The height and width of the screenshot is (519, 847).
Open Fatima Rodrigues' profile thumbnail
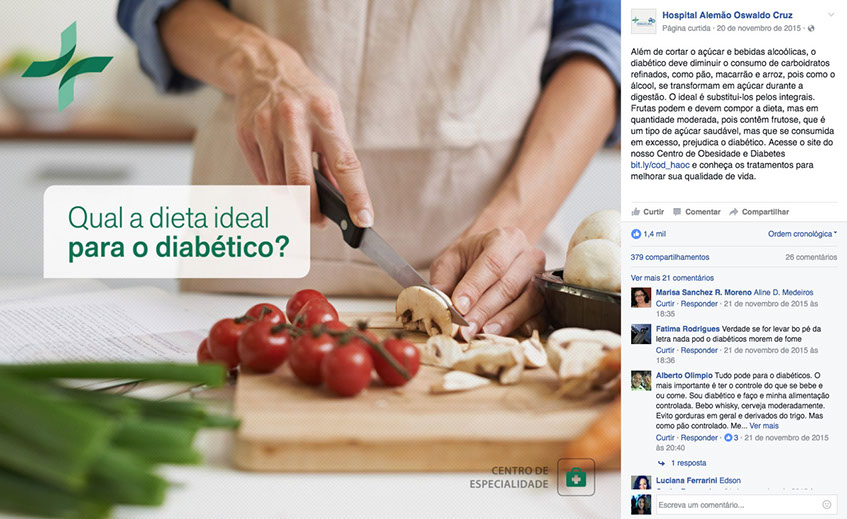coord(641,334)
